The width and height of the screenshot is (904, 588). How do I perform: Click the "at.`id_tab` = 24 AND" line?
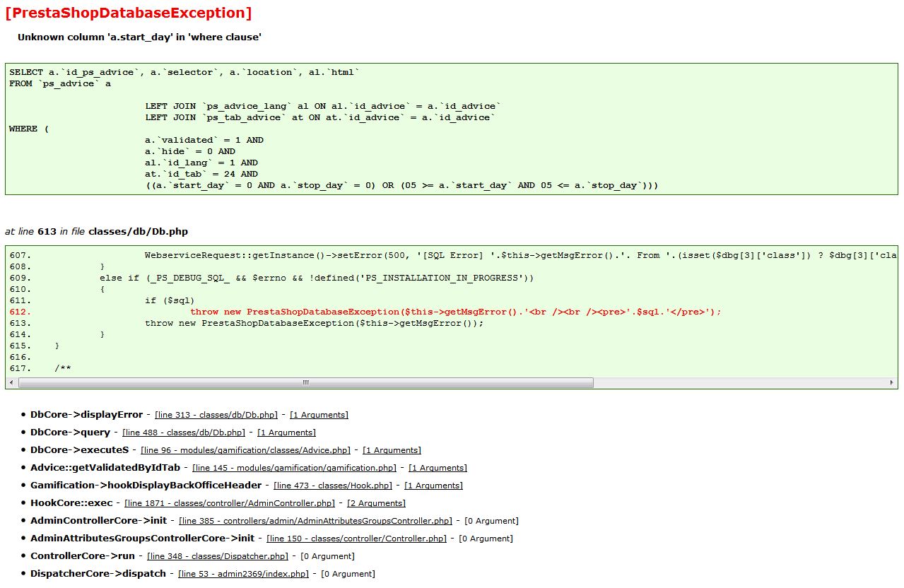(x=201, y=174)
